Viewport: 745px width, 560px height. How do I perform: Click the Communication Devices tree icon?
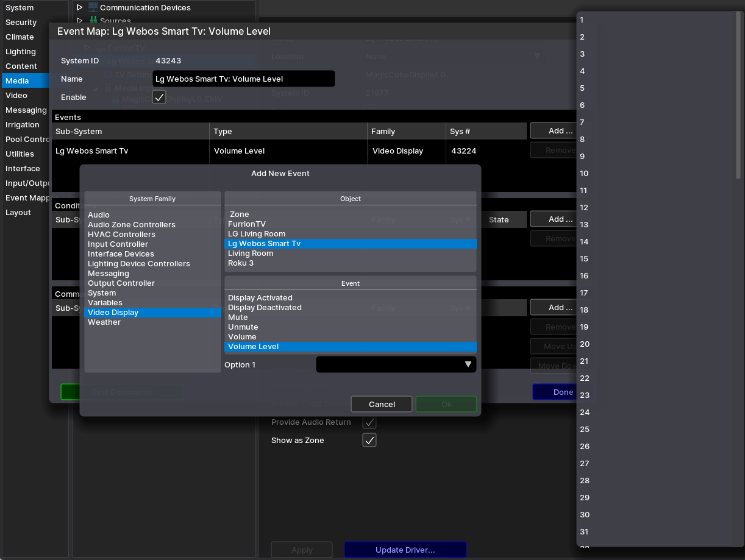coord(93,7)
